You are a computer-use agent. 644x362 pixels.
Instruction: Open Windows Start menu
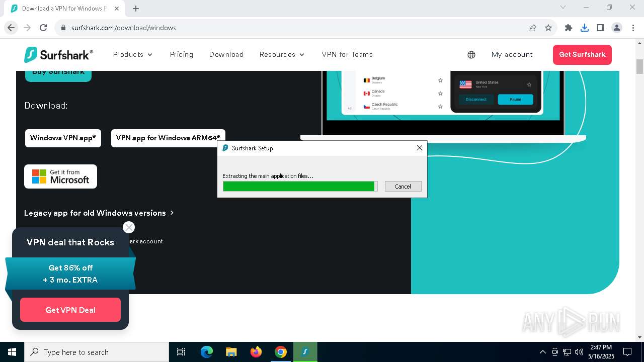tap(12, 352)
